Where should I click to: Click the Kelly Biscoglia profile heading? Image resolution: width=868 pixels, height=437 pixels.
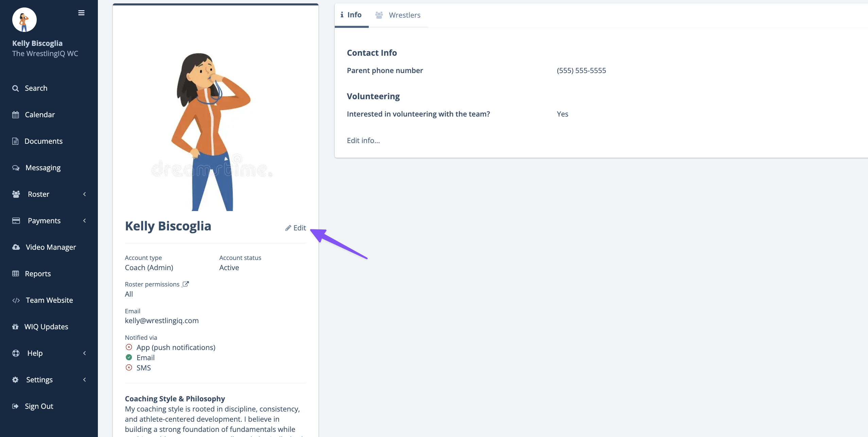(168, 226)
